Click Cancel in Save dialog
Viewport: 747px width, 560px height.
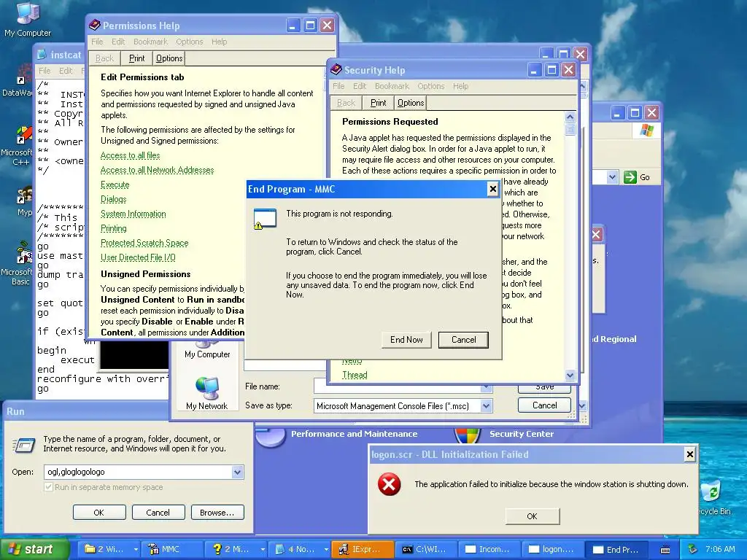[544, 405]
